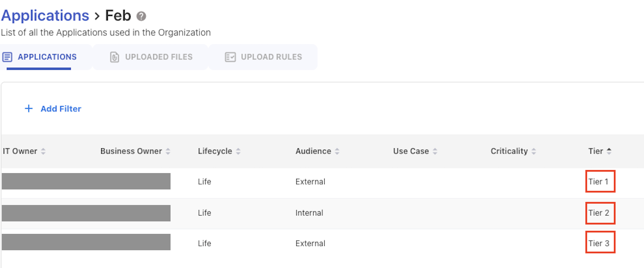Select the Tier 1 value in first row
The image size is (644, 268).
pos(600,181)
